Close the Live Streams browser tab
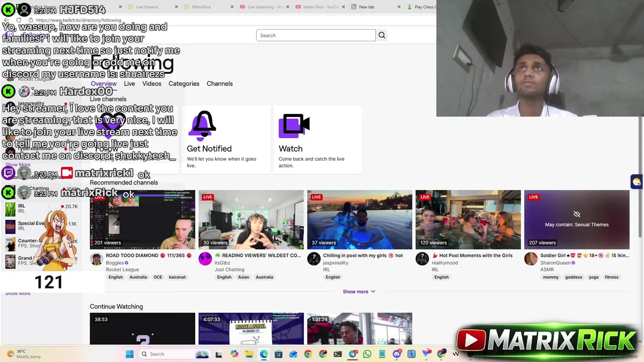Screen dimensions: 644x362 pos(176,7)
